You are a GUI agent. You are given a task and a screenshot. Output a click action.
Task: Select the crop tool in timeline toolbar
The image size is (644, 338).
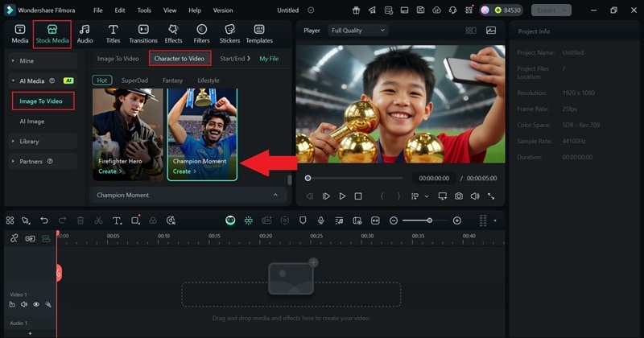[135, 221]
